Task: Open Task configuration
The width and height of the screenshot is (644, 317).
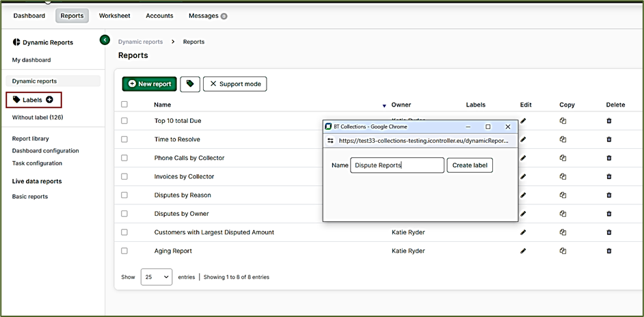Action: click(37, 163)
